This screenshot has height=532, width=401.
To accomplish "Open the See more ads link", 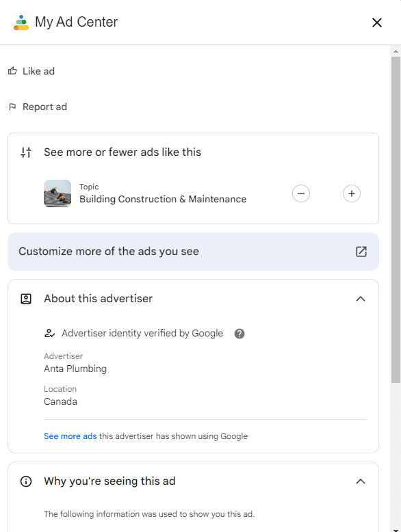I will (70, 436).
